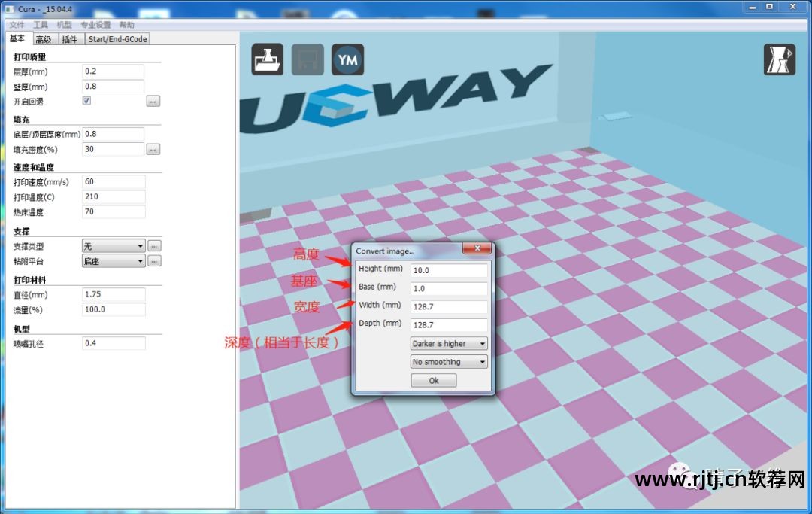812x514 pixels.
Task: Expand the Darker is higher dropdown
Action: pyautogui.click(x=449, y=343)
